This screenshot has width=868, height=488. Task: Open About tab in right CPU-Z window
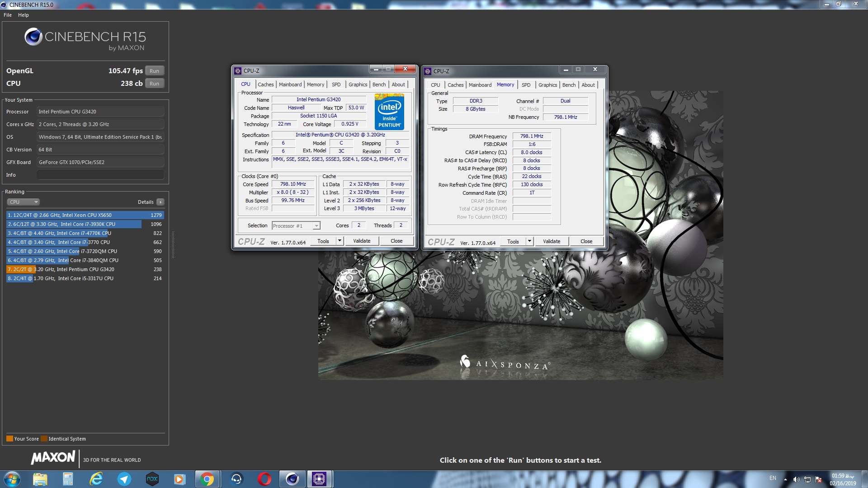[588, 85]
